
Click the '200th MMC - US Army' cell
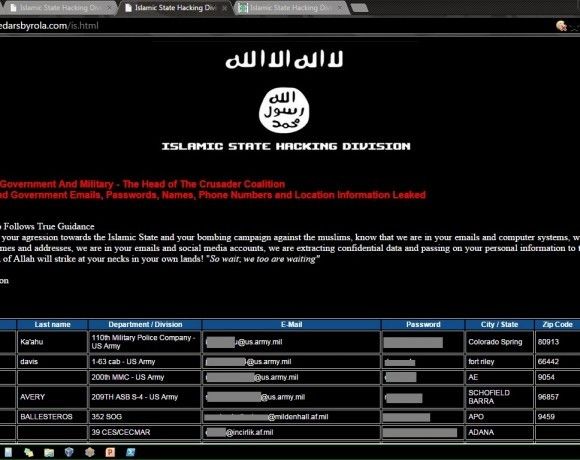145,377
